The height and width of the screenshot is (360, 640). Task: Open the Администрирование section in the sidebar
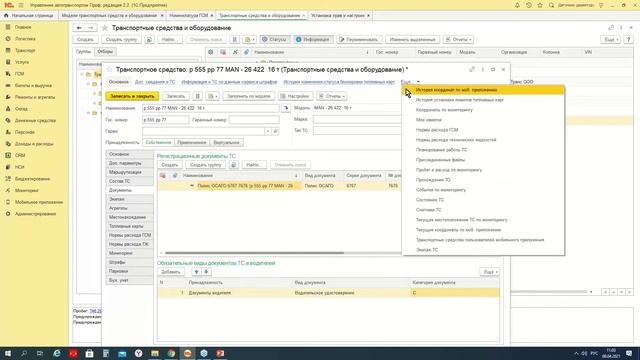click(x=35, y=214)
